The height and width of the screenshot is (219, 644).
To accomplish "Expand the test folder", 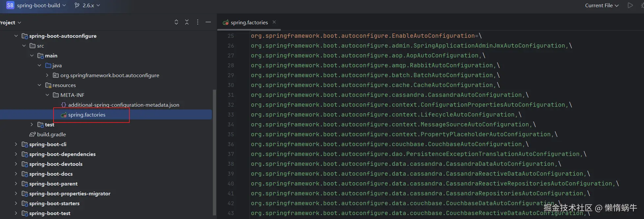I will pos(32,124).
